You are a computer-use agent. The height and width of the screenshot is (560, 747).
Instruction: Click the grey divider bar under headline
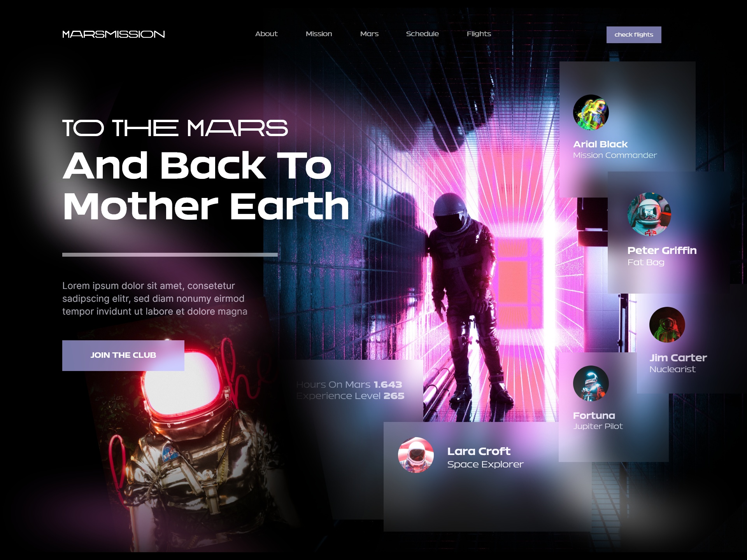pos(170,255)
